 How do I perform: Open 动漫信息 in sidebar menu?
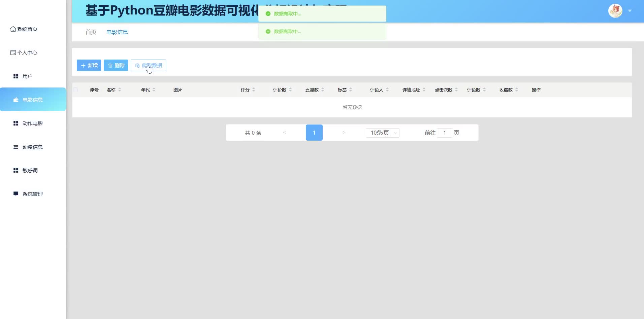pos(33,147)
